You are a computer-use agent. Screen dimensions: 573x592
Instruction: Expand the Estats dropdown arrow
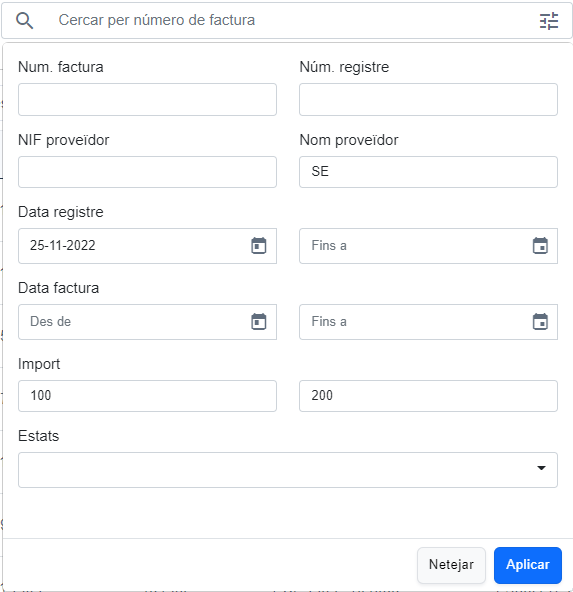(541, 468)
